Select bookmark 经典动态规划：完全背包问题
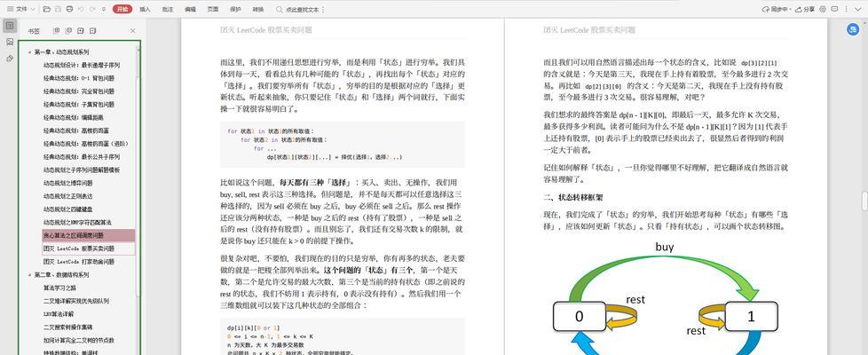Image resolution: width=868 pixels, height=355 pixels. [79, 91]
